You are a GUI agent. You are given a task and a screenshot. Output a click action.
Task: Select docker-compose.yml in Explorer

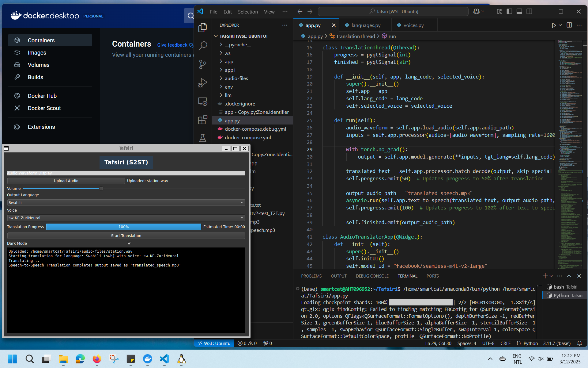pos(247,138)
